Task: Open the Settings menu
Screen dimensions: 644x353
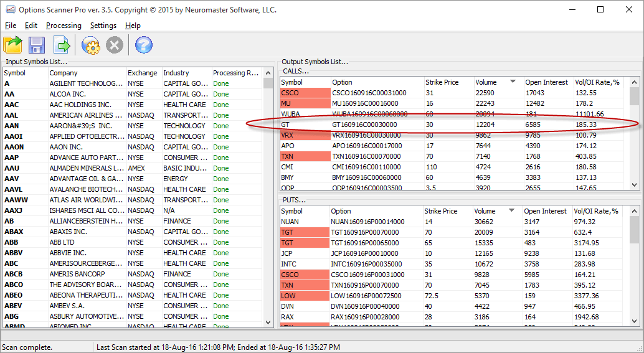Action: pos(103,26)
